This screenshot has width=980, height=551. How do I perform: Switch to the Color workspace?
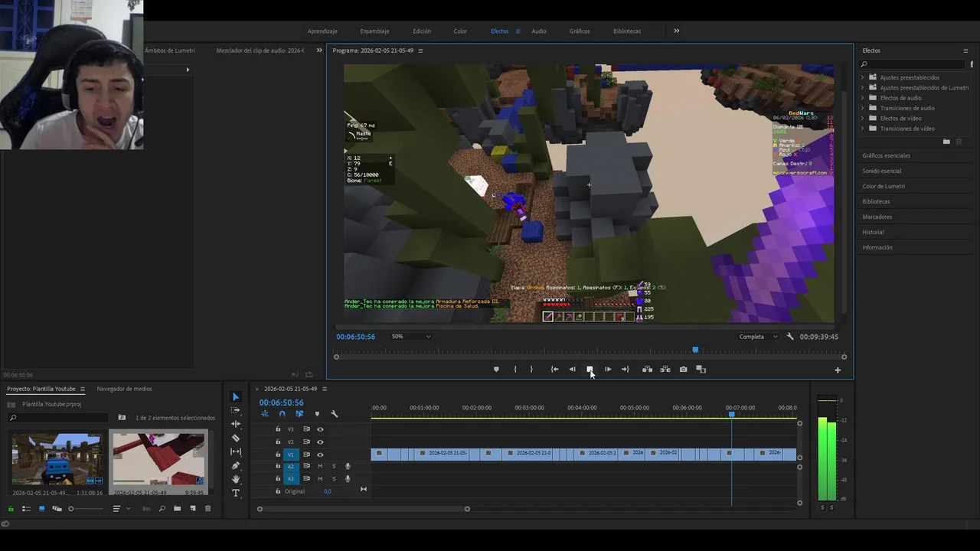(x=460, y=31)
